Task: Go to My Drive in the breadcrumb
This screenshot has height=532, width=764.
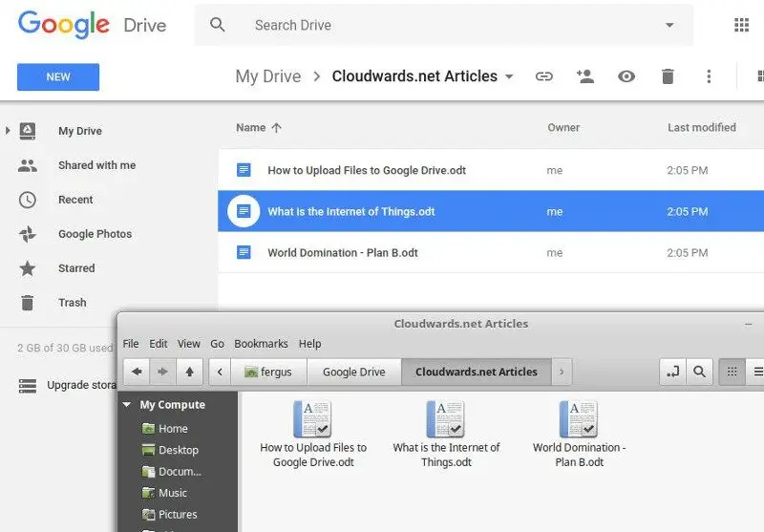Action: (x=268, y=76)
